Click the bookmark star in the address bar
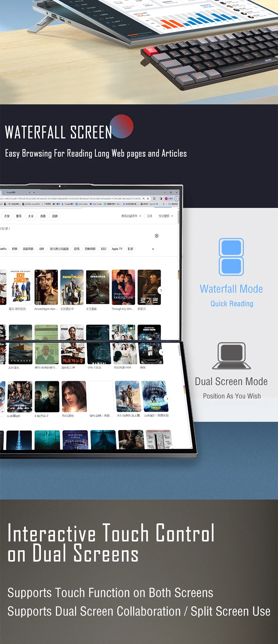This screenshot has width=278, height=644. coord(148,199)
